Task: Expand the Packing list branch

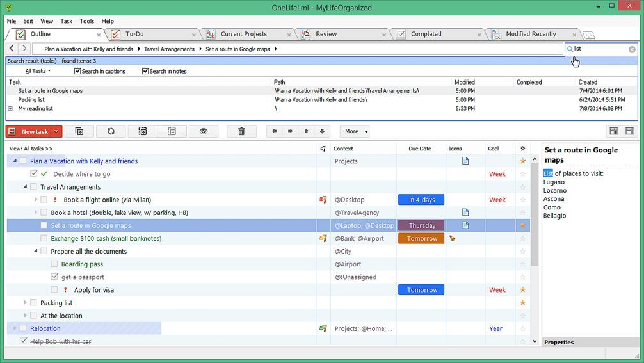Action: 25,303
